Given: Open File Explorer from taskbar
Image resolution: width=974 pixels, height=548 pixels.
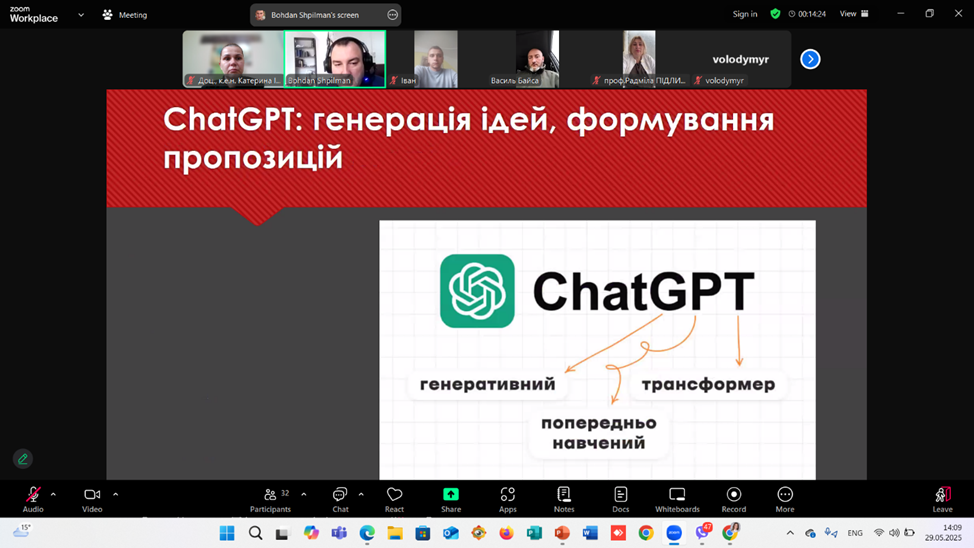Looking at the screenshot, I should point(395,533).
